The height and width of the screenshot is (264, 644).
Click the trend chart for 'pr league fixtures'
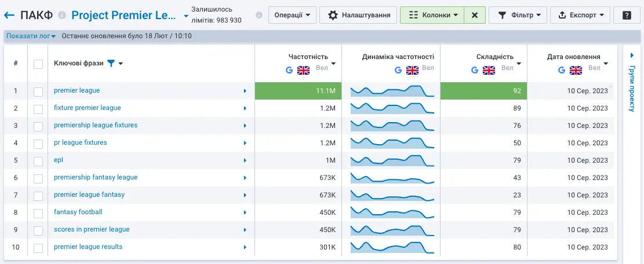point(391,142)
